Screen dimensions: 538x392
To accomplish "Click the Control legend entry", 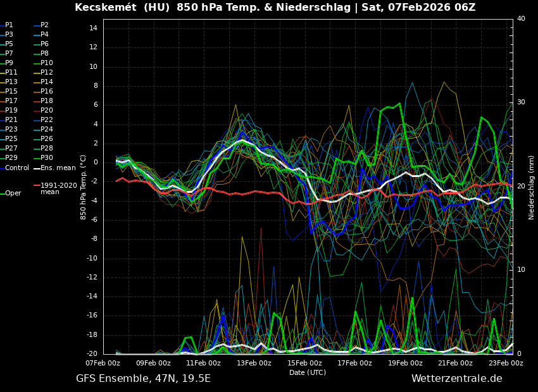I will click(x=17, y=168).
